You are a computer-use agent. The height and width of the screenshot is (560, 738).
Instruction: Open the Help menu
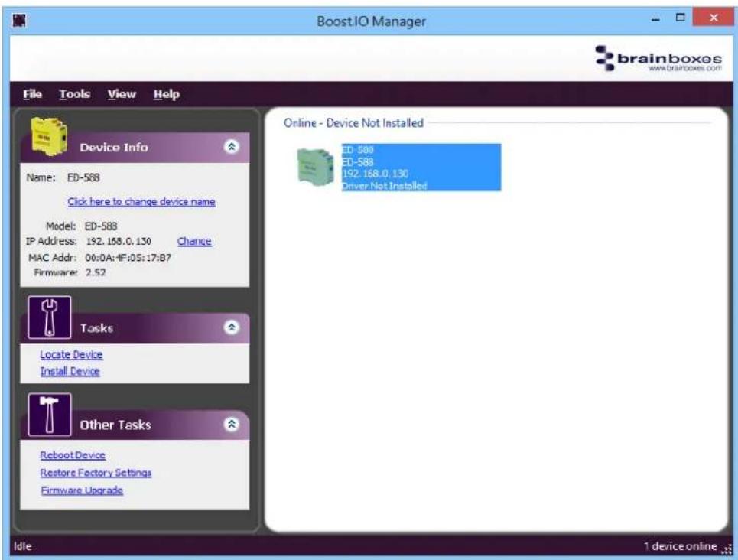coord(167,94)
